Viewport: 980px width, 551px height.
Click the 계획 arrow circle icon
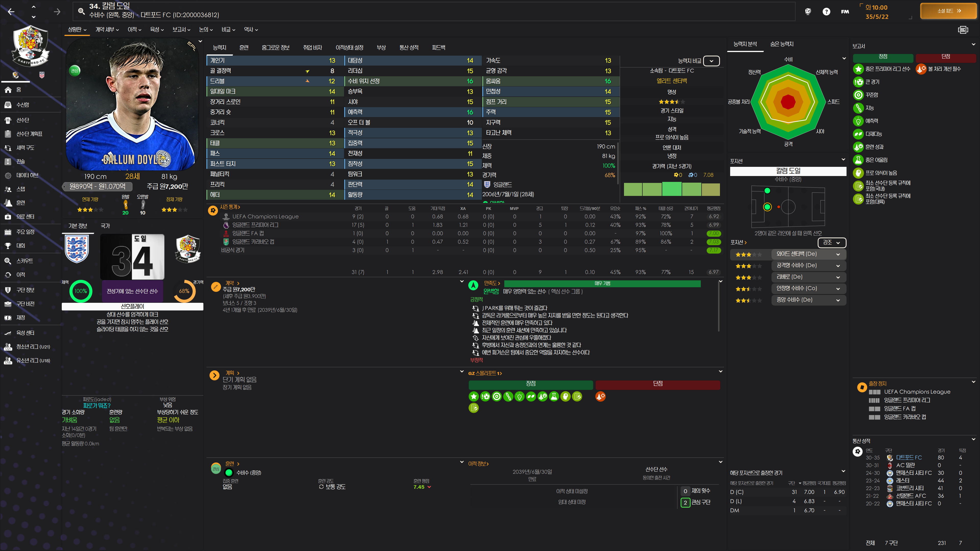pyautogui.click(x=214, y=376)
